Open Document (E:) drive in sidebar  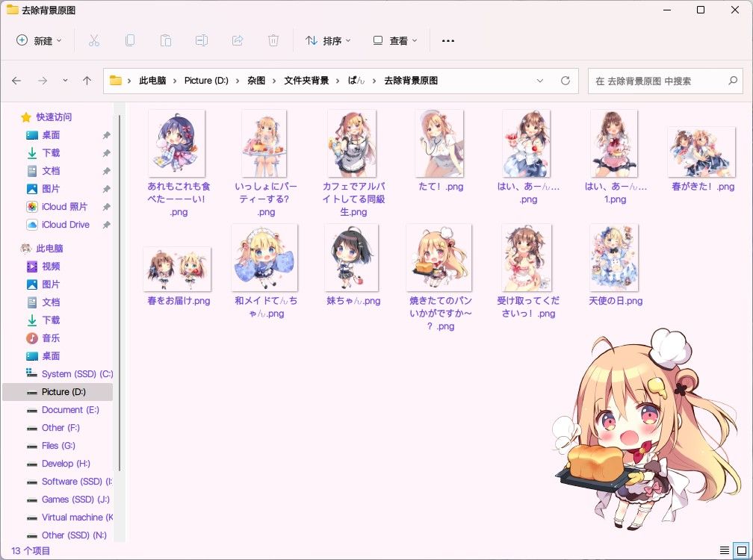click(70, 410)
